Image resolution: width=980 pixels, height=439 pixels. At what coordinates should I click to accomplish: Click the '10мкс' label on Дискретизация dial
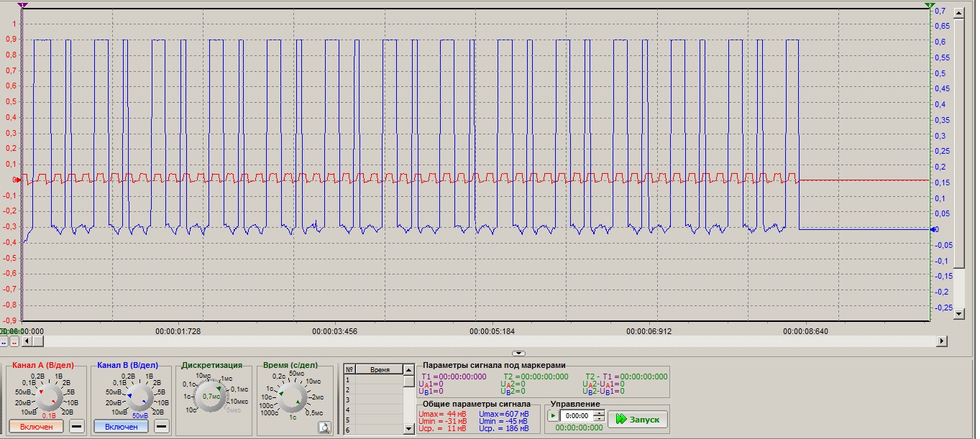tap(239, 400)
